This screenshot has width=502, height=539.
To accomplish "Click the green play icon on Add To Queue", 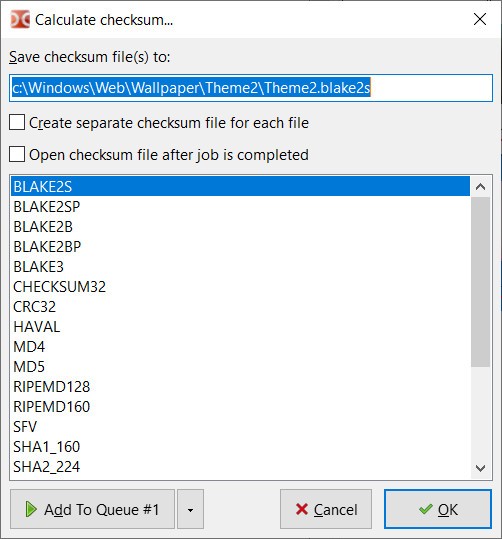I will (31, 509).
